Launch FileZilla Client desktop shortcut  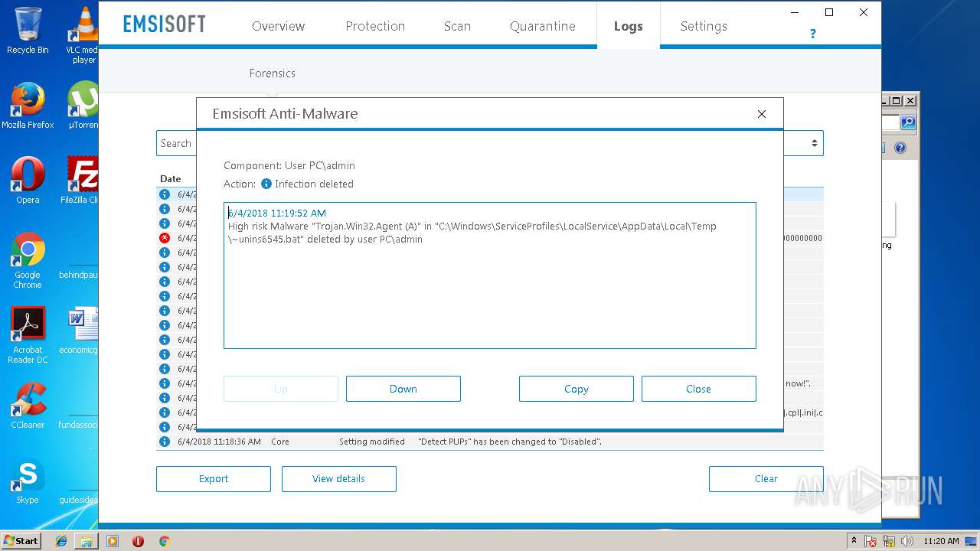tap(80, 181)
